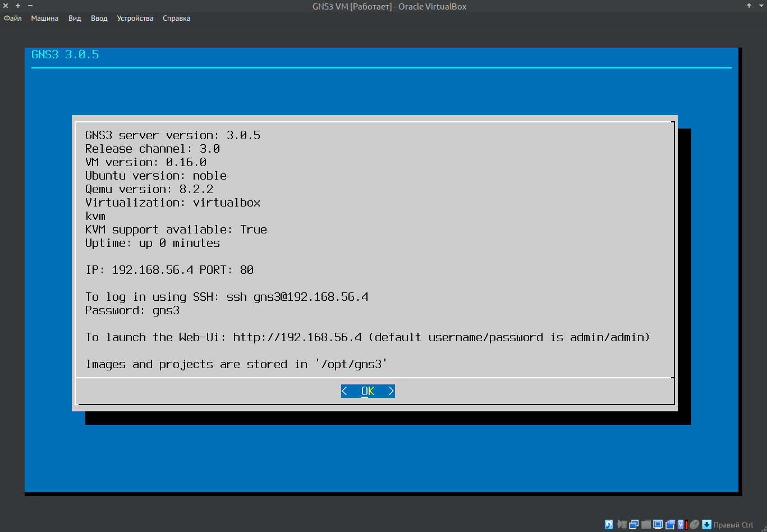Click the shared folders status icon
767x532 pixels.
tap(646, 525)
